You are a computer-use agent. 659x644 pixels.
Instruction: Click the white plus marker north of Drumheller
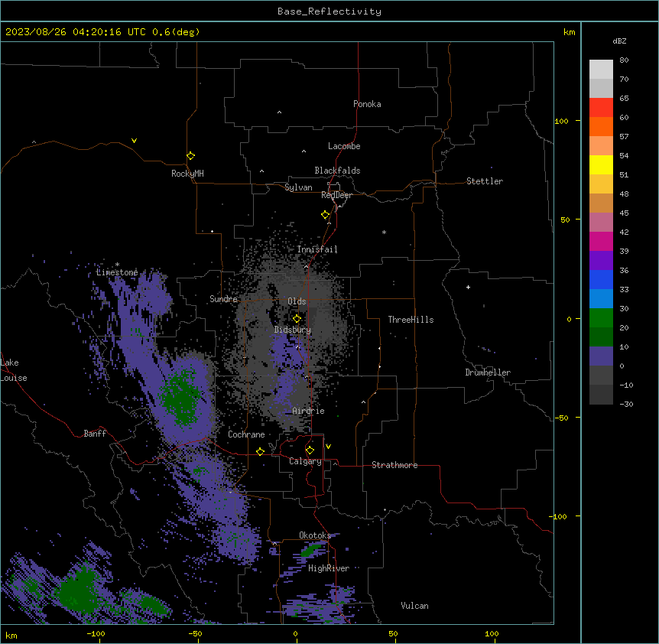coord(468,287)
